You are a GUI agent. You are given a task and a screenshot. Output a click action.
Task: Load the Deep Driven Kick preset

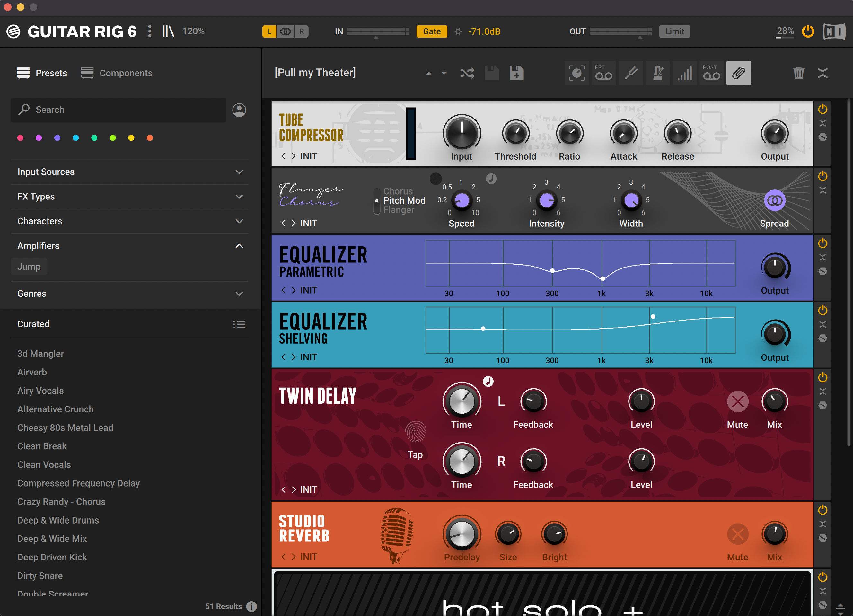(52, 557)
